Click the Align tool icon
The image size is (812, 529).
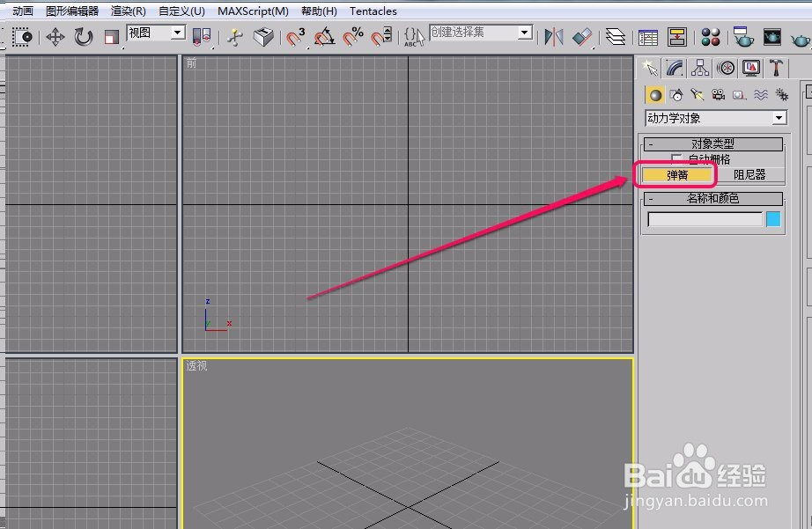(x=583, y=37)
